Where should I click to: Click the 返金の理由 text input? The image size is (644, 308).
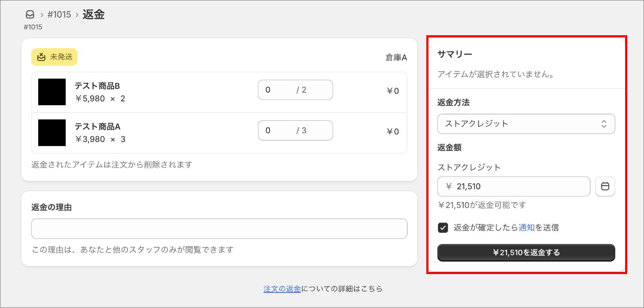click(x=219, y=229)
